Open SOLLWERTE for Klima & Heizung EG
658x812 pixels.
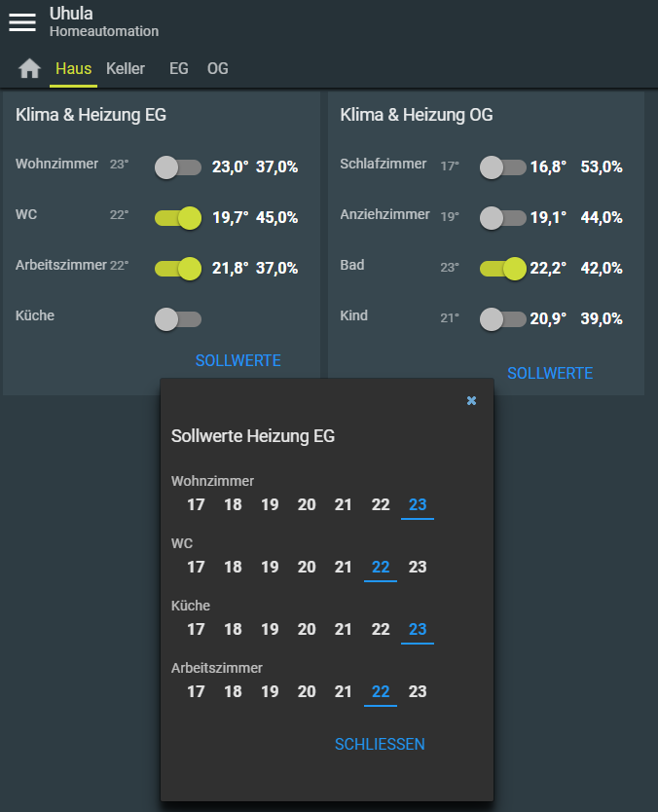(x=238, y=360)
